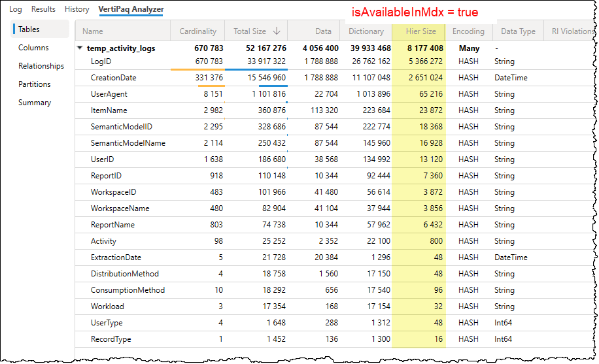599x364 pixels.
Task: Go to the Partitions section
Action: [35, 84]
